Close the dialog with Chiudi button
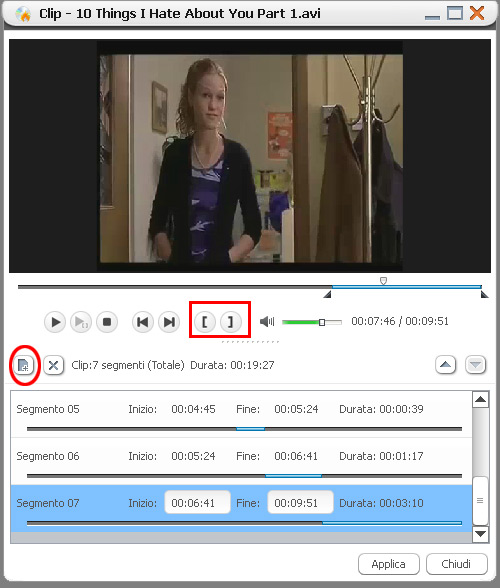 coord(456,564)
